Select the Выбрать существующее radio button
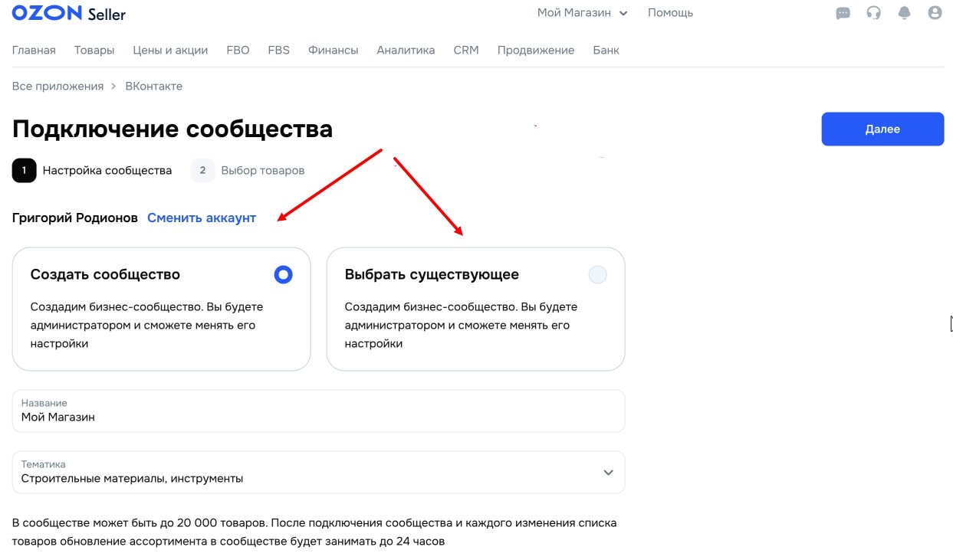Viewport: 953px width, 560px height. point(597,274)
